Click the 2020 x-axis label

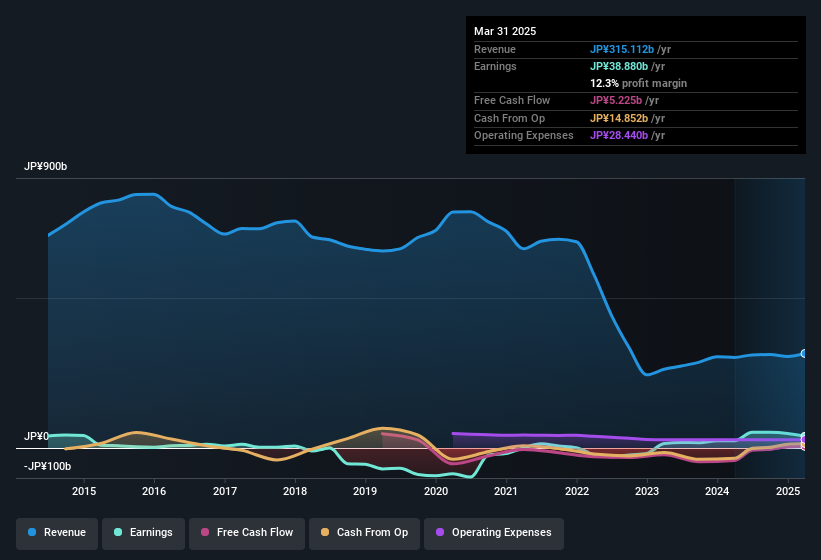436,491
